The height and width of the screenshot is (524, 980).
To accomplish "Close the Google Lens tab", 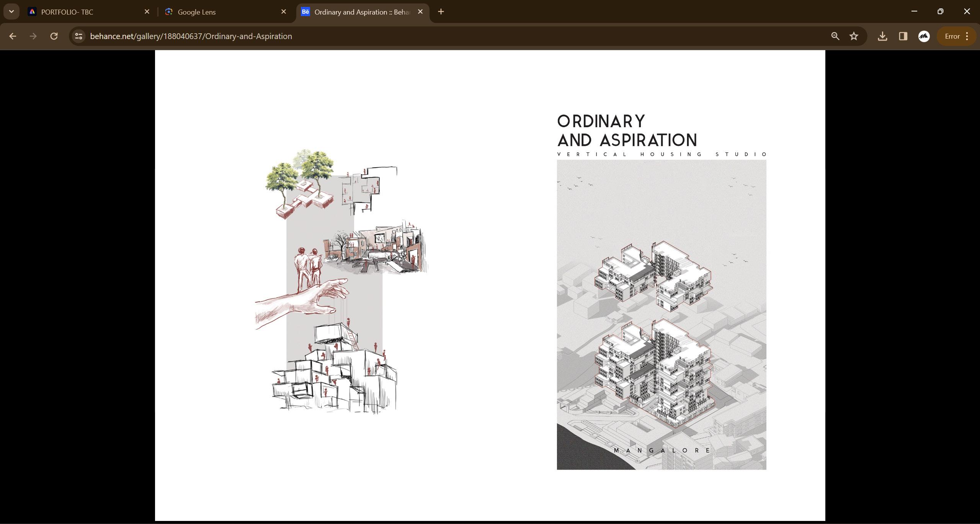I will coord(284,12).
